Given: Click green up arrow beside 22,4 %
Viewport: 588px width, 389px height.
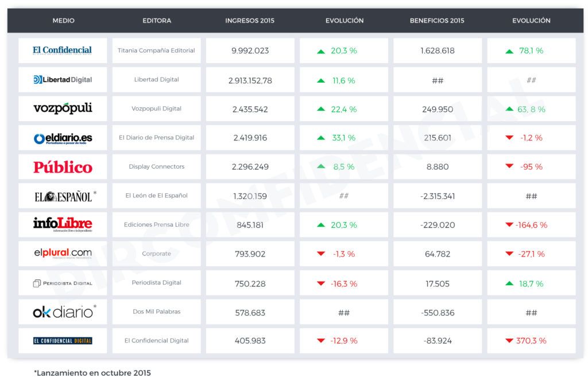Looking at the screenshot, I should pos(320,110).
